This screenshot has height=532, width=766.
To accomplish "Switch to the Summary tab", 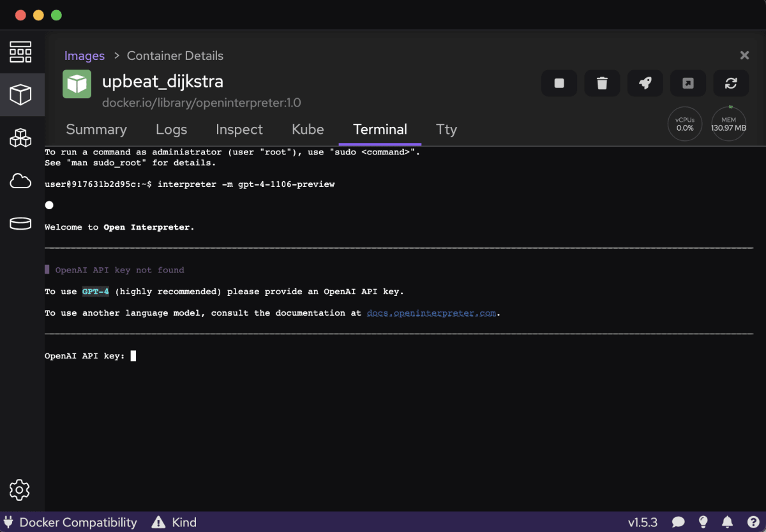I will point(96,129).
